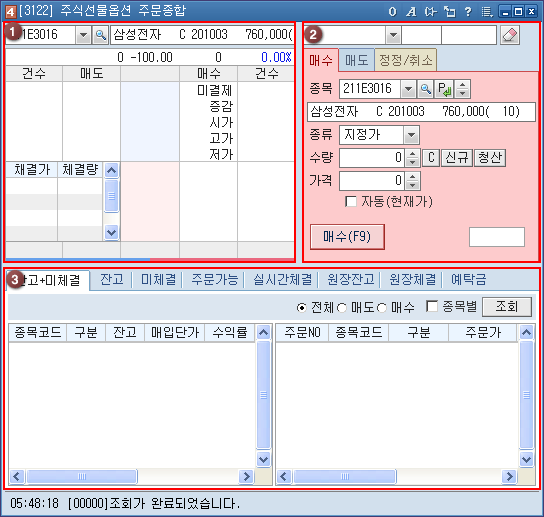Click the horizontal scrollbar of holdings table
Screen dimensions: 544x517
point(132,476)
